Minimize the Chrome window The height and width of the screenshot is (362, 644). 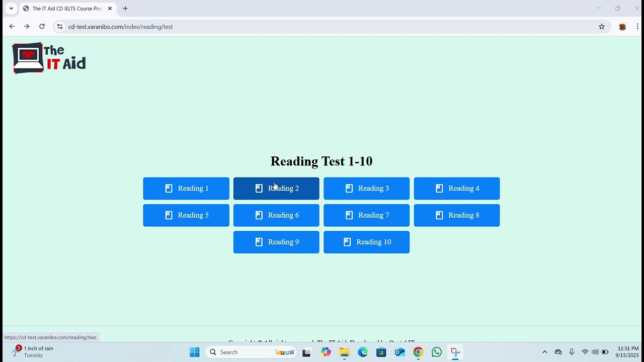[599, 9]
